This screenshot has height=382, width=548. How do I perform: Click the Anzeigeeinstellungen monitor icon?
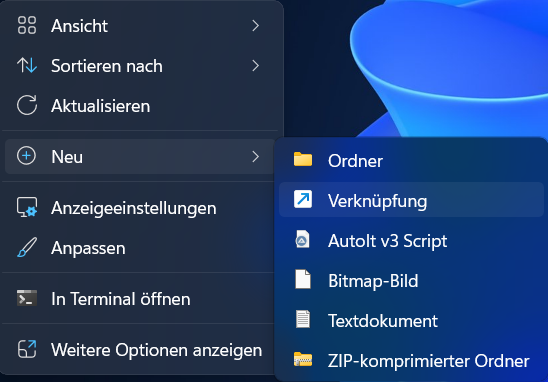click(27, 207)
